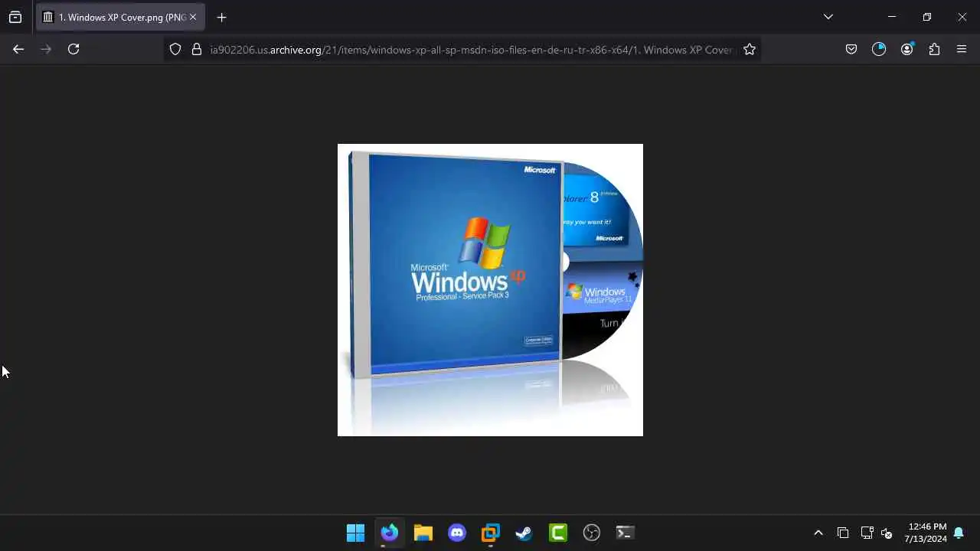This screenshot has height=551, width=980.
Task: Click the Firefox icon in the taskbar
Action: [390, 533]
